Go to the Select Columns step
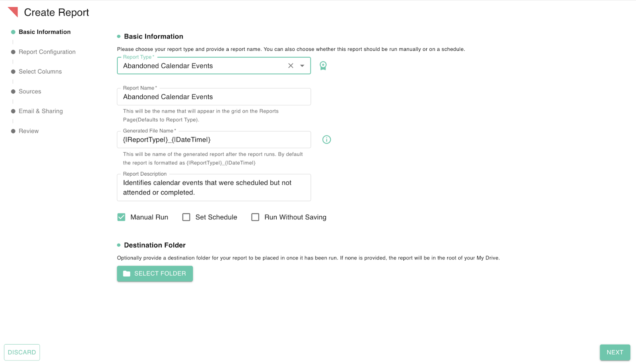Viewport: 636px width, 364px height. point(40,72)
